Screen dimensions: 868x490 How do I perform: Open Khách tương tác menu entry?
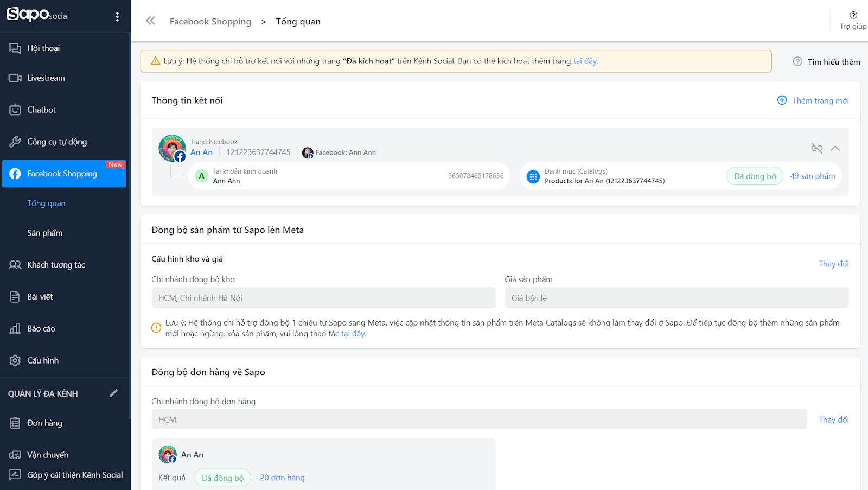coord(56,265)
